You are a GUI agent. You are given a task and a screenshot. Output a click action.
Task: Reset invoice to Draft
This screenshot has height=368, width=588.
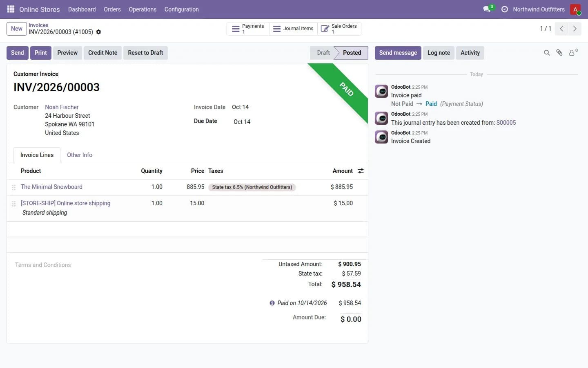click(x=145, y=53)
